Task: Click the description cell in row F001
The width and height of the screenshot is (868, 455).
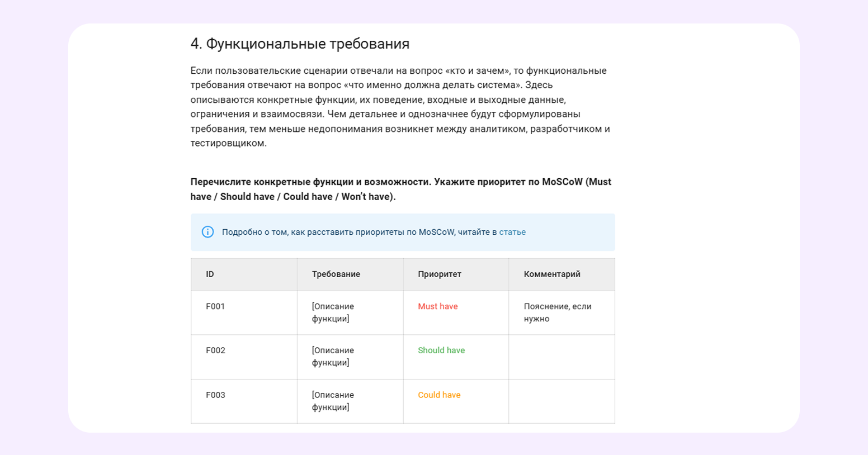Action: (x=333, y=312)
